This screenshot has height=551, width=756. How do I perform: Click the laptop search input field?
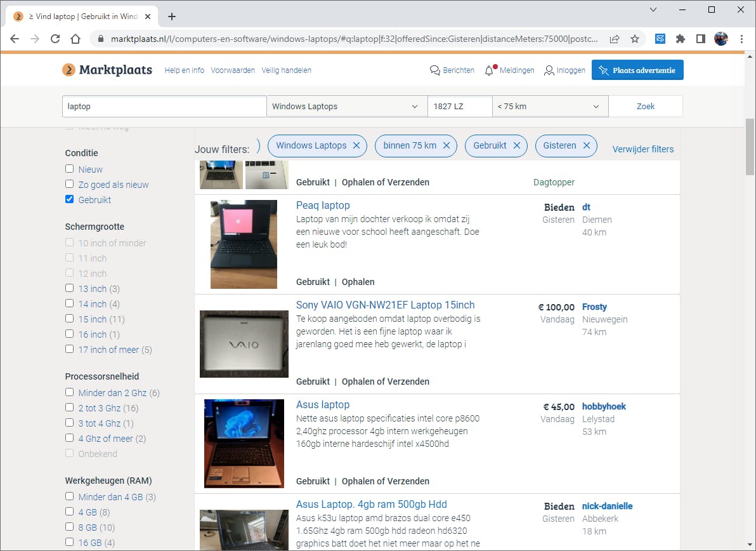pyautogui.click(x=164, y=106)
